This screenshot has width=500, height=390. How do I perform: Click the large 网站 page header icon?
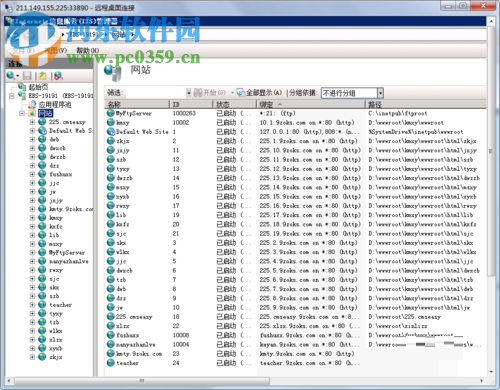click(x=113, y=73)
